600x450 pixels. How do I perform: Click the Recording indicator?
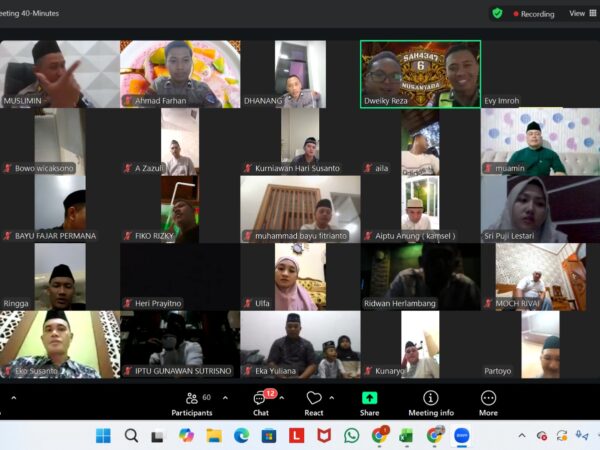(534, 14)
